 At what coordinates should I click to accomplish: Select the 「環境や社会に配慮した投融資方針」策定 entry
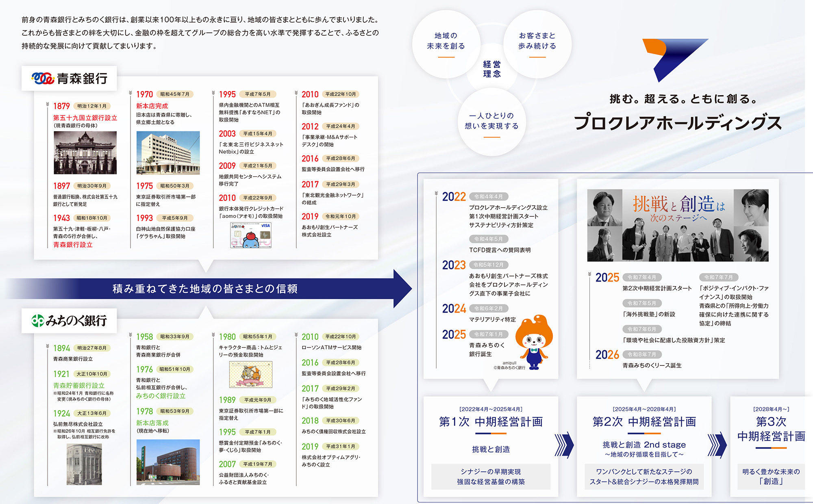pyautogui.click(x=674, y=340)
